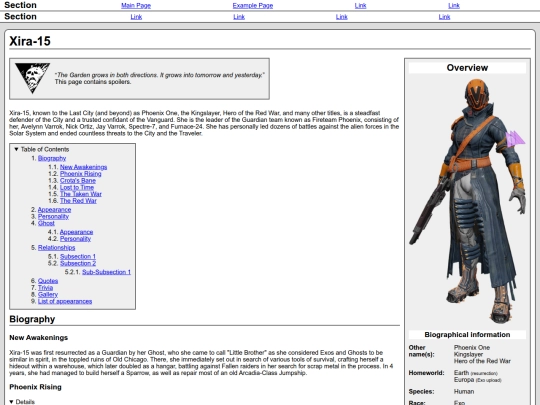Click the last Link in second Section row
Image resolution: width=540 pixels, height=405 pixels.
tap(444, 17)
